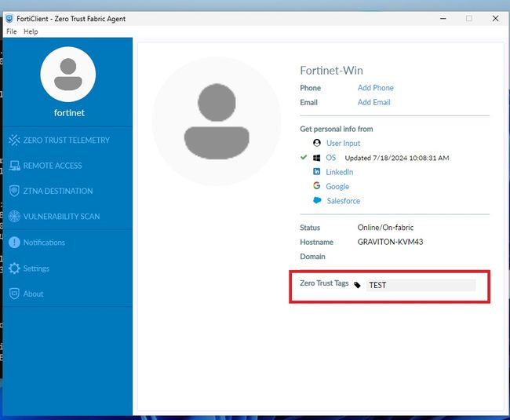This screenshot has height=420, width=510.
Task: Click the User Input person icon
Action: click(x=317, y=143)
